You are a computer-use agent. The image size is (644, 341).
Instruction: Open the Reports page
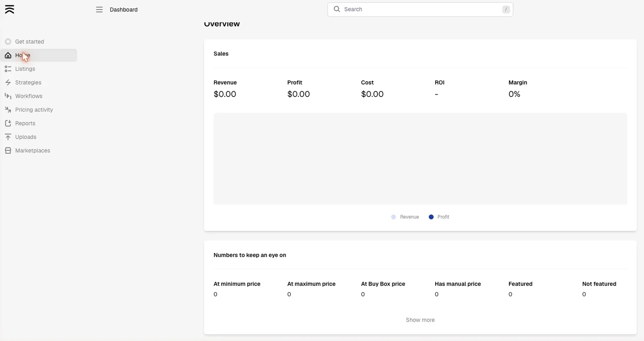[x=39, y=123]
